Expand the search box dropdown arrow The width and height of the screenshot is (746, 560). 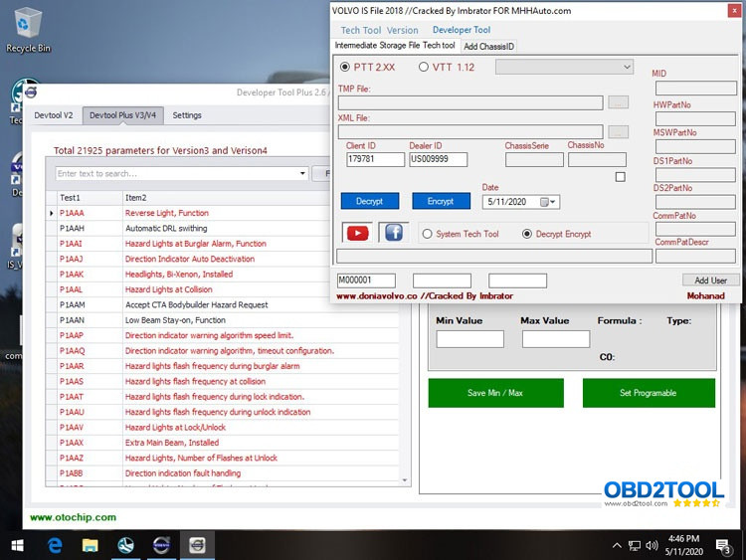(302, 174)
